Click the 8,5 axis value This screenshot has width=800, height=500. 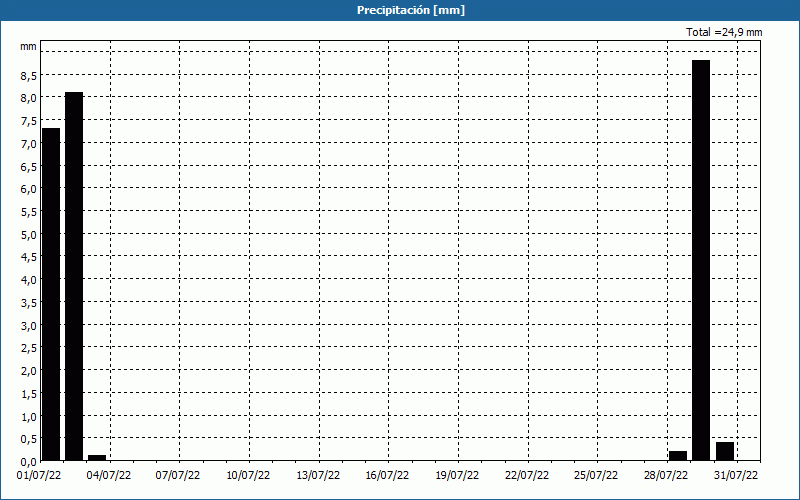[x=29, y=76]
